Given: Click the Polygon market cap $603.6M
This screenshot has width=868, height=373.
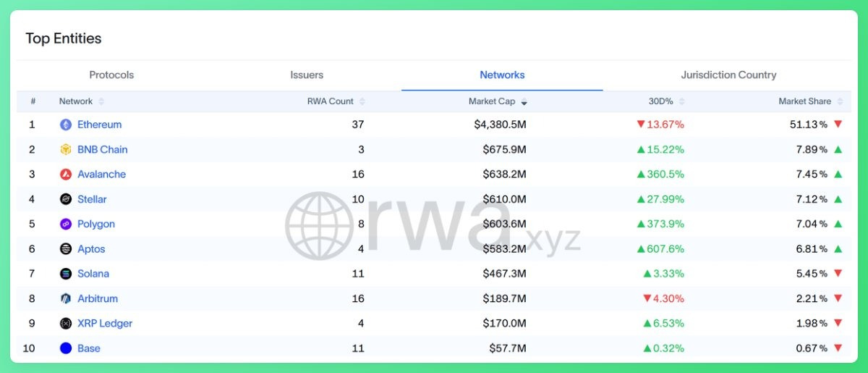Looking at the screenshot, I should pyautogui.click(x=505, y=224).
